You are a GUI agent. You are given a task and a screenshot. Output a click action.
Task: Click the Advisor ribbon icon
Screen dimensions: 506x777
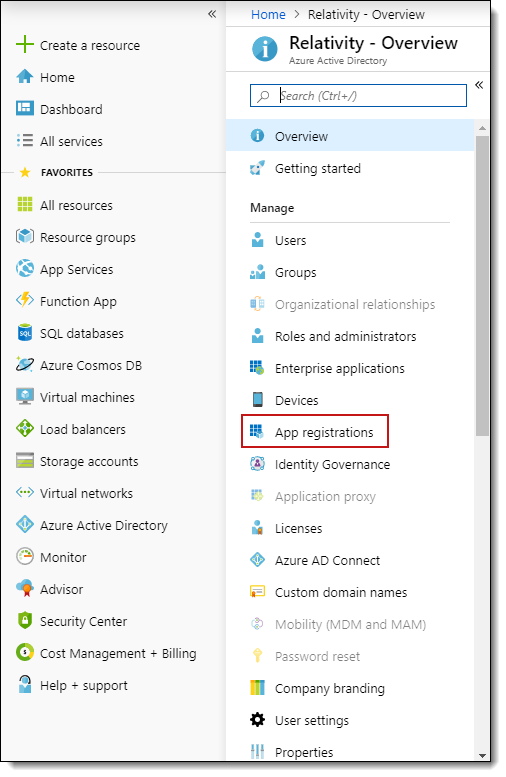(x=25, y=588)
